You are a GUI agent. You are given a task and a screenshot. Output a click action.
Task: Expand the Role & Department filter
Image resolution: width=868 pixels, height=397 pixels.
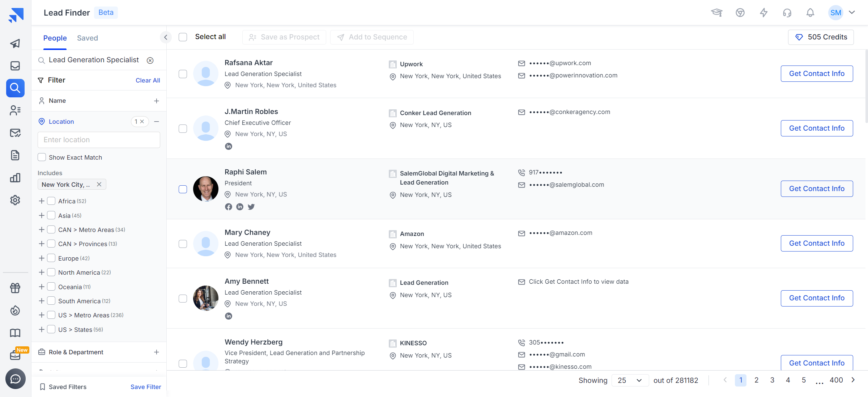pyautogui.click(x=156, y=352)
